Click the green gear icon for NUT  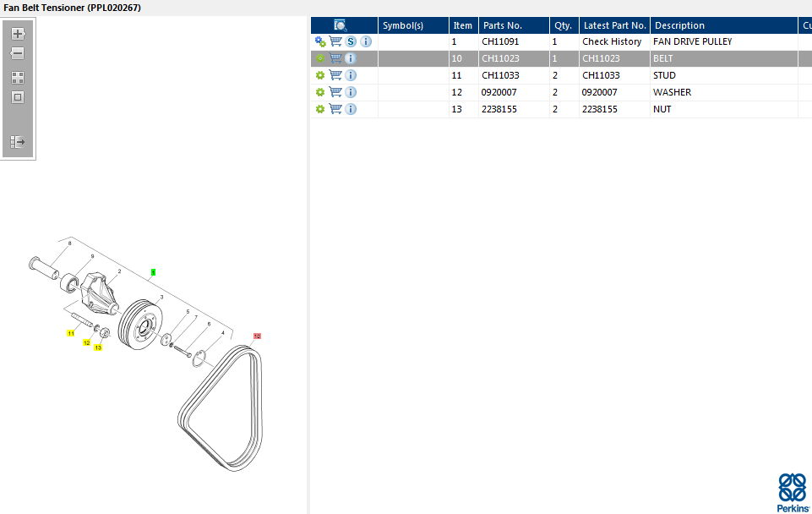(x=320, y=109)
